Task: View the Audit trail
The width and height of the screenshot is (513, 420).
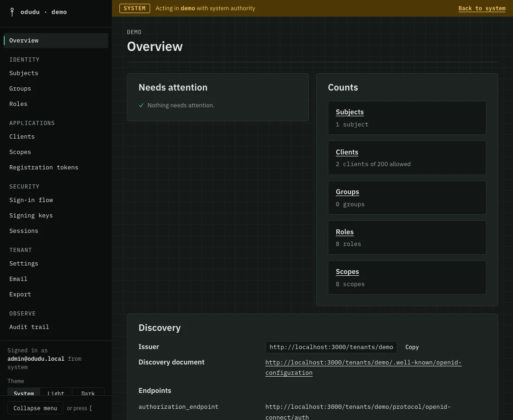Action: tap(29, 327)
